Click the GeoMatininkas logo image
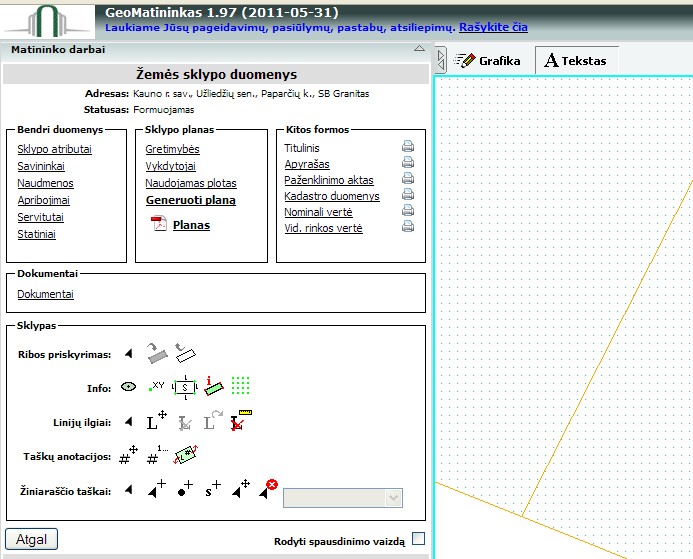 point(47,21)
